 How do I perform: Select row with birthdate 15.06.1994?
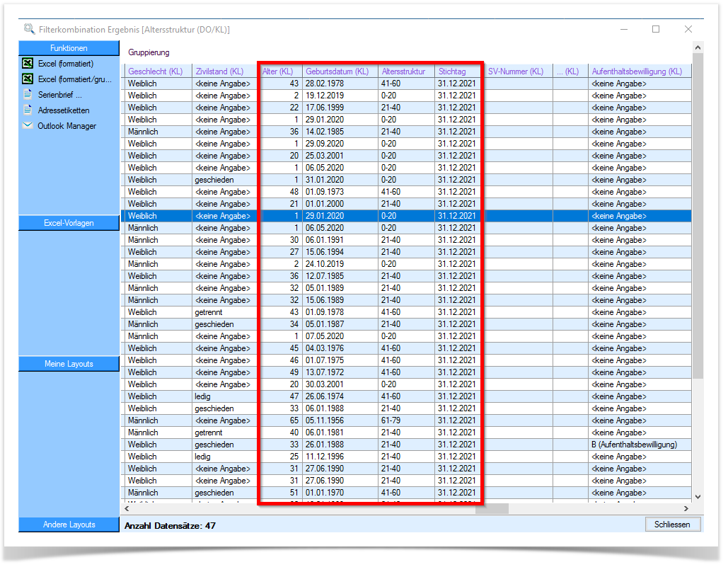tap(406, 252)
